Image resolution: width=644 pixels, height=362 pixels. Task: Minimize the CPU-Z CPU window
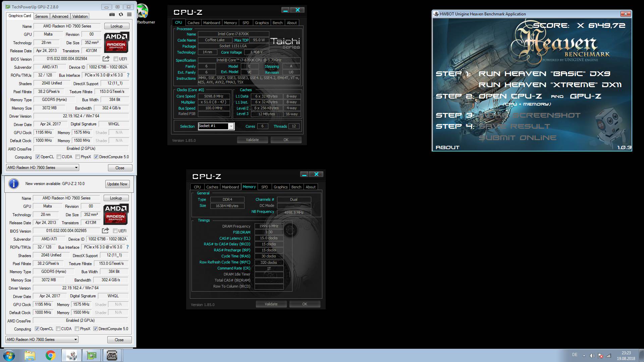click(x=285, y=10)
